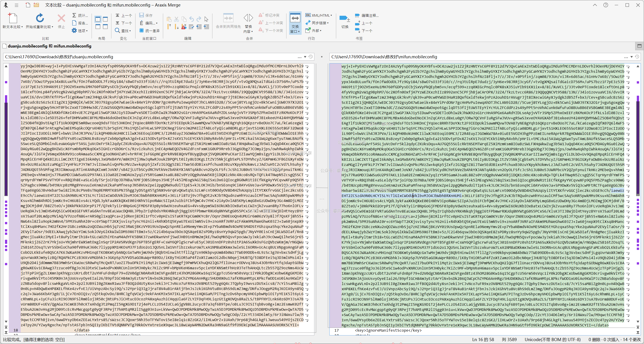Image resolution: width=644 pixels, height=344 pixels.
Task: Click the 停止 stop button
Action: click(61, 21)
